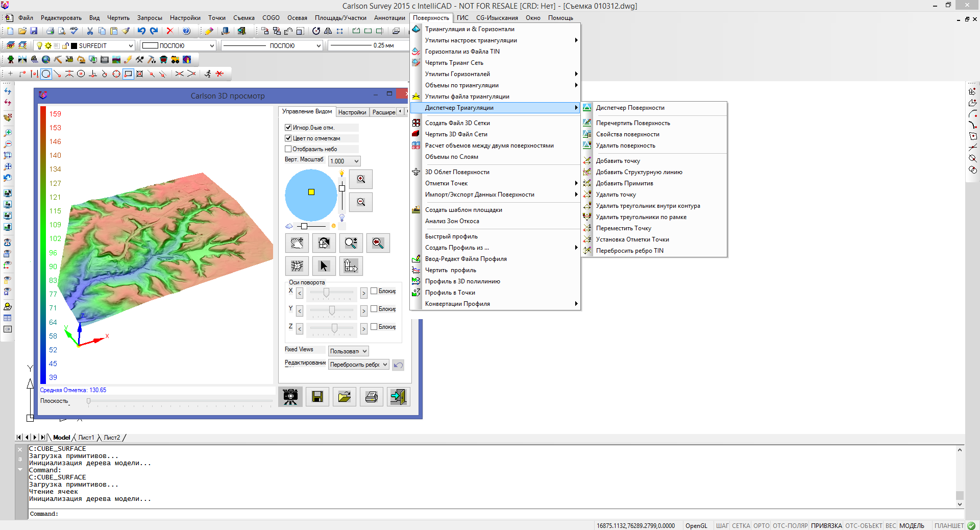Select the globe icon in Carlson module toolbar
980x530 pixels.
[x=46, y=60]
